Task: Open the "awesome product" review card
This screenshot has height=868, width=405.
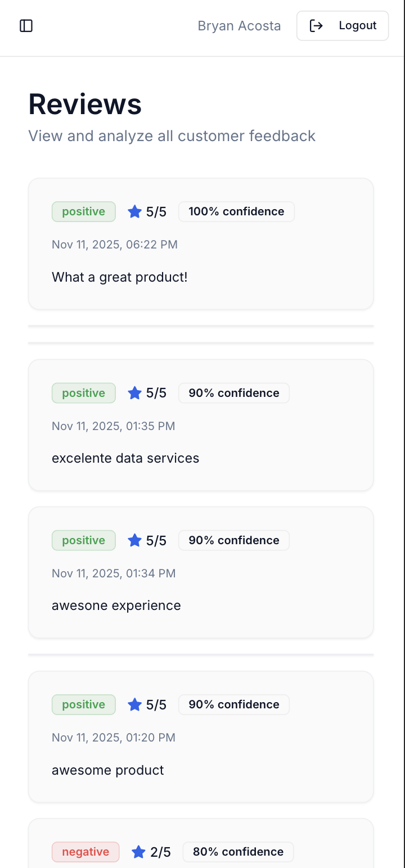Action: [x=108, y=770]
